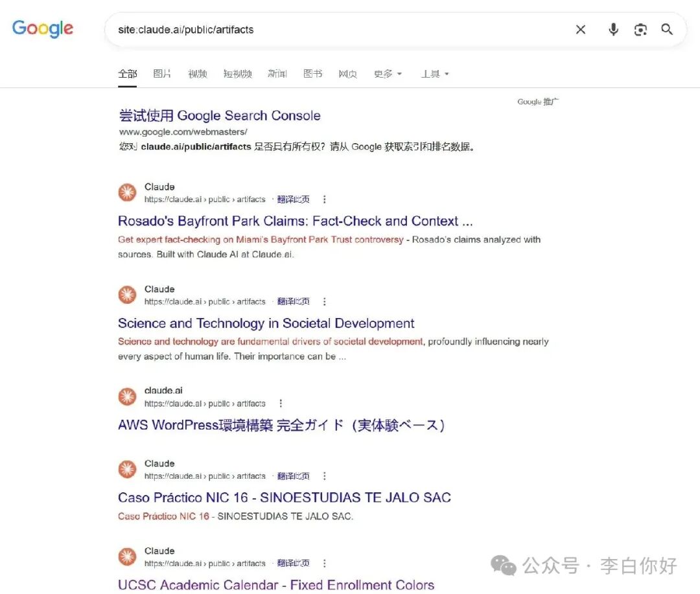Switch to the 图片 tab
The image size is (700, 594).
coord(162,74)
